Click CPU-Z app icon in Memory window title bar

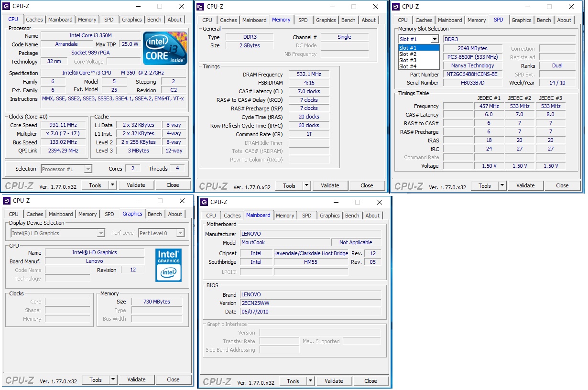pos(201,7)
